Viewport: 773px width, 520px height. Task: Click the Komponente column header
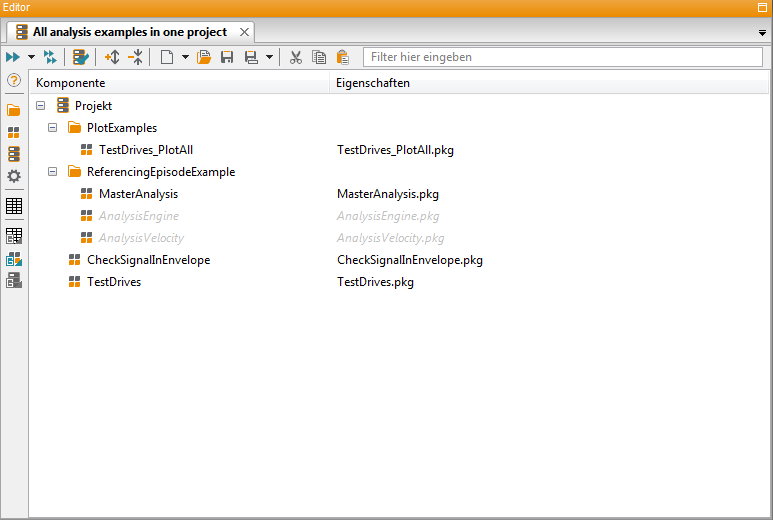coord(179,83)
